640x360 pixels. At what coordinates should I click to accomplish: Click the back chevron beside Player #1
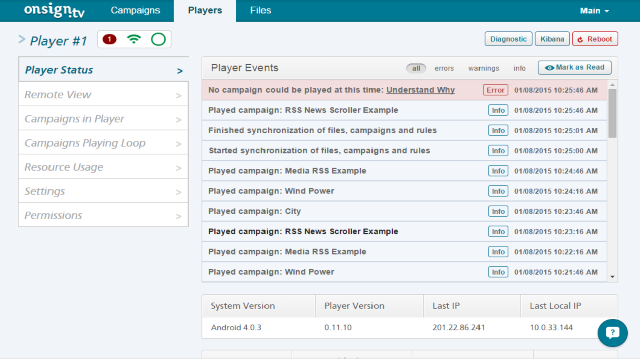coord(22,39)
